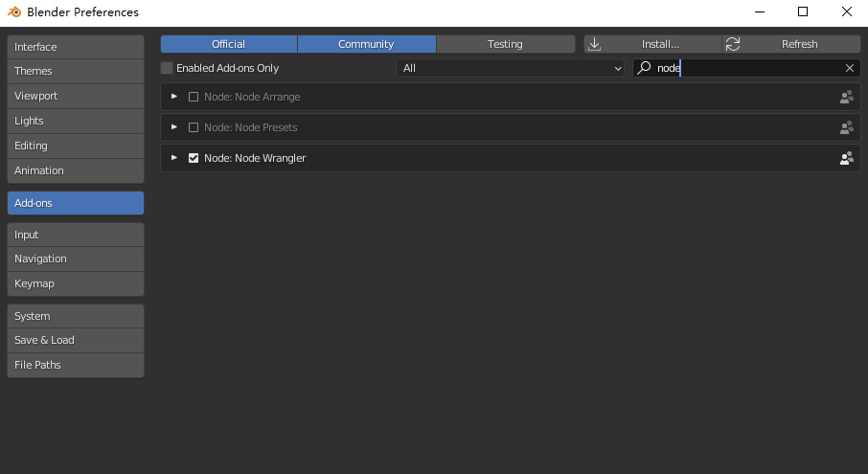Click the Node: Node Arrange add-on name
The image size is (868, 474).
click(x=252, y=97)
